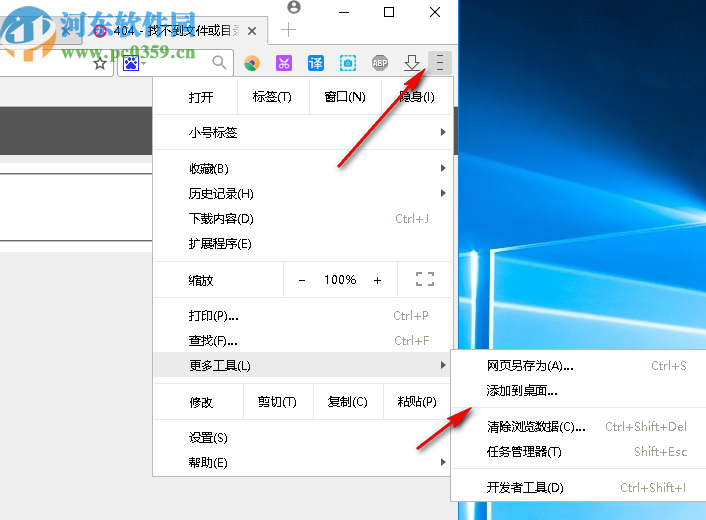Decrease zoom with the minus button

tap(302, 280)
